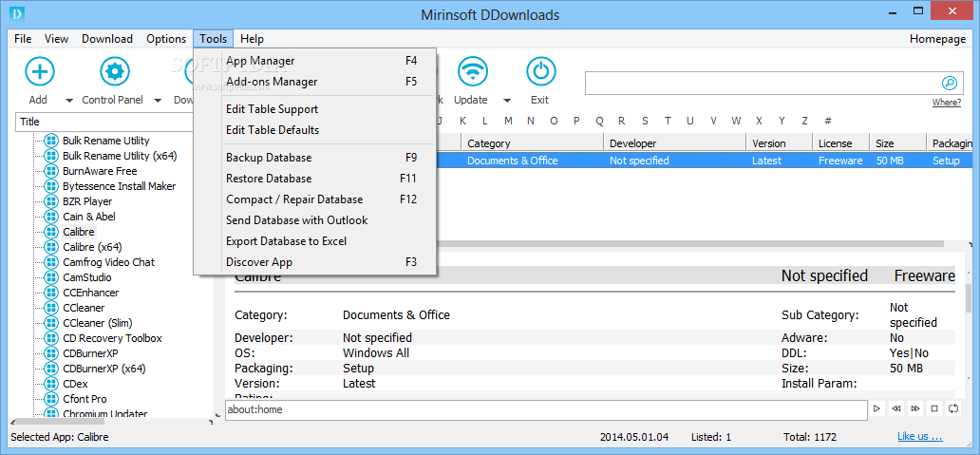Select the Documents & Office table row
980x455 pixels.
click(x=705, y=161)
